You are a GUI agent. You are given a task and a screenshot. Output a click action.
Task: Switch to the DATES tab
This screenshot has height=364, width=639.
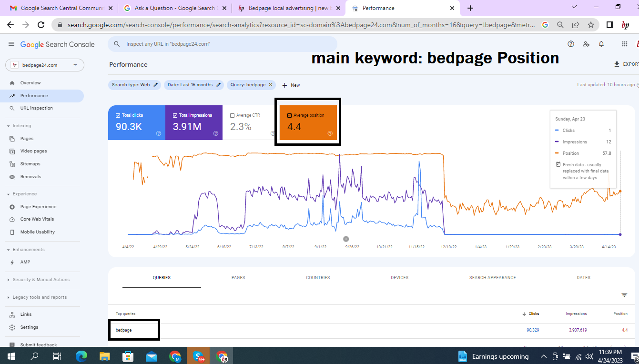tap(583, 278)
